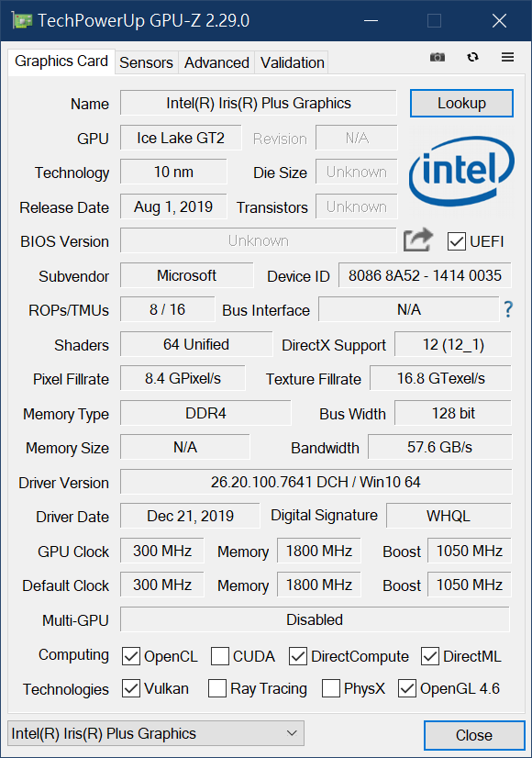The width and height of the screenshot is (532, 758).
Task: Select the Validation tab
Action: point(292,62)
